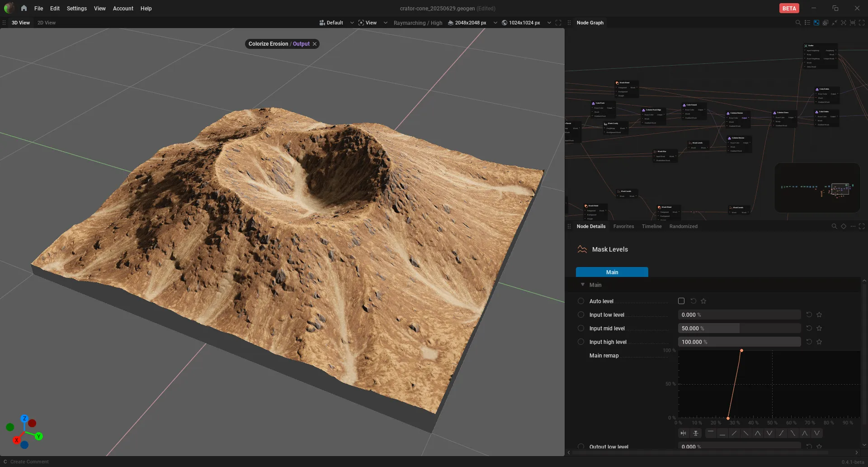Switch to the Randomized tab
Image resolution: width=868 pixels, height=467 pixels.
683,226
